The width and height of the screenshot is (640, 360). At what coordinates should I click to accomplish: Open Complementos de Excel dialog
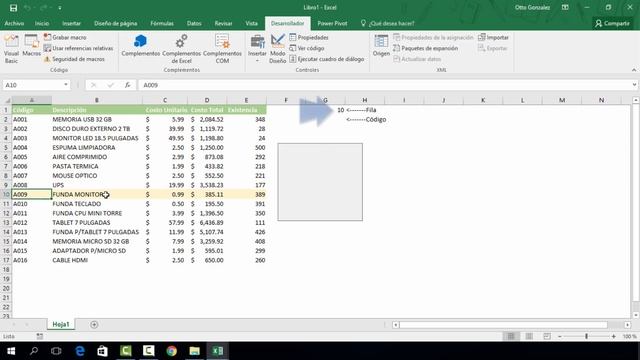point(181,49)
